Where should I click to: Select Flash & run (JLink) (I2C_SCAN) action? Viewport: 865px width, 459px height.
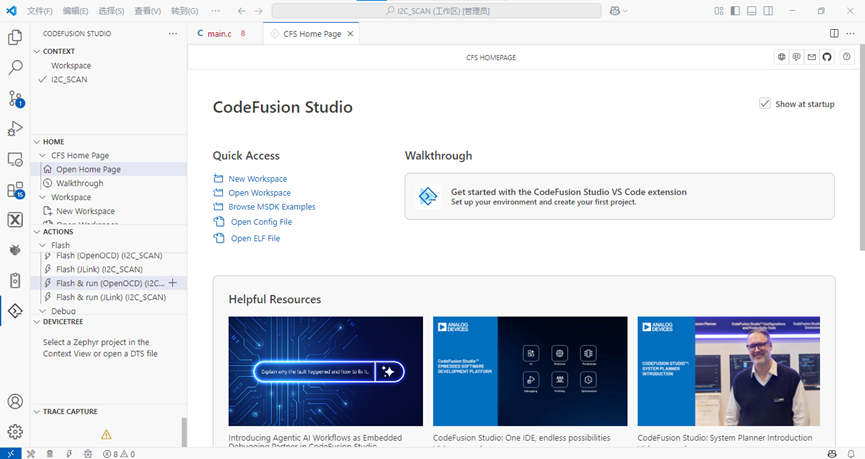(109, 297)
